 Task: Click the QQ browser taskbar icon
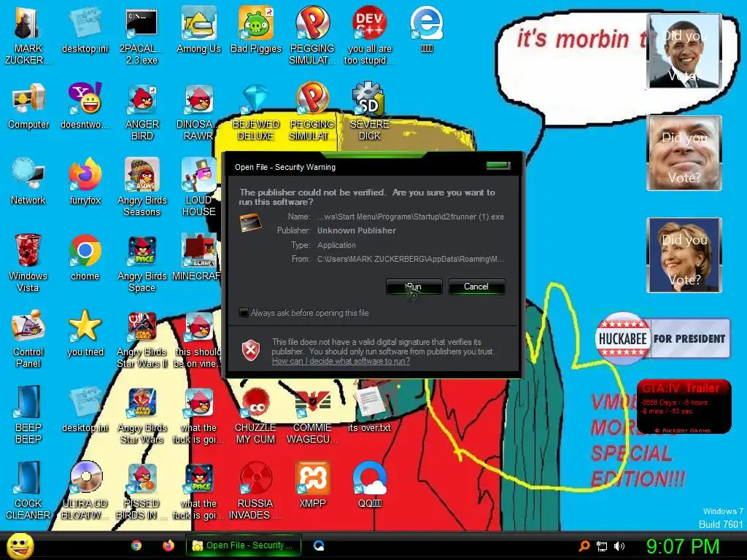coord(320,545)
